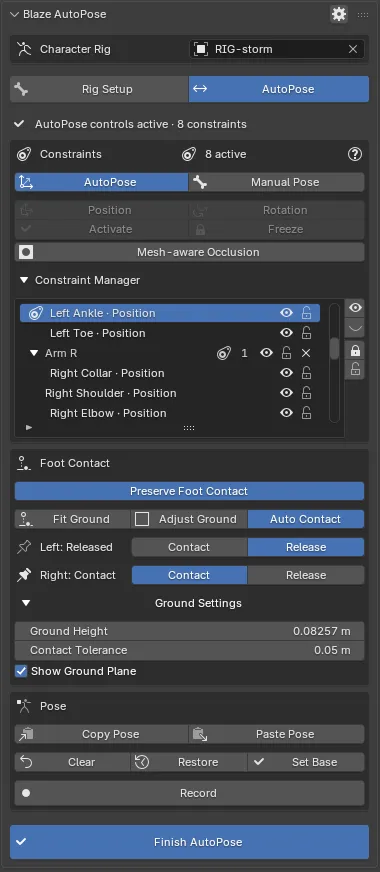
Task: Clear the RIG-storm character rig
Action: (353, 49)
